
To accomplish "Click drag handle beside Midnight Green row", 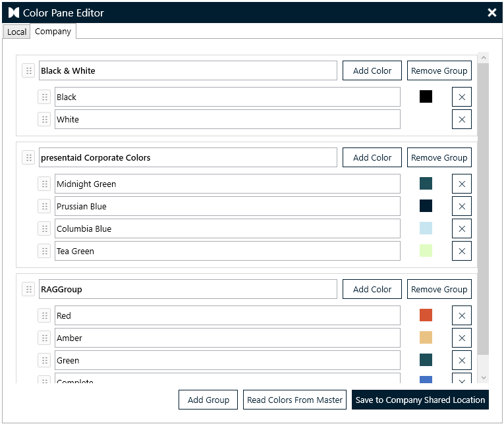I will (44, 184).
